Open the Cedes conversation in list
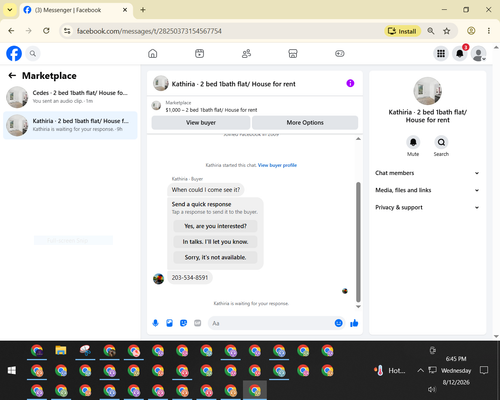Image resolution: width=500 pixels, height=400 pixels. pos(70,97)
